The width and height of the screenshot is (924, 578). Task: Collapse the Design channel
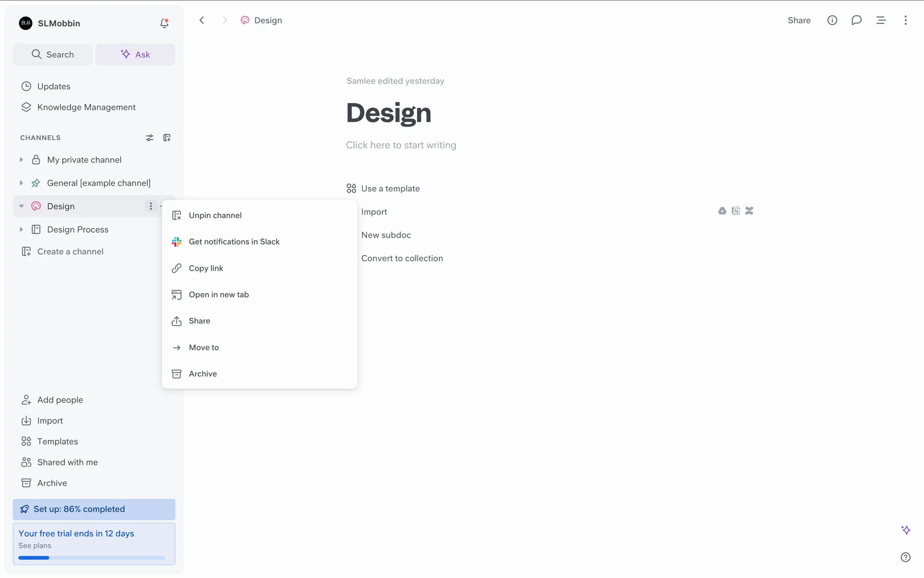pyautogui.click(x=21, y=206)
